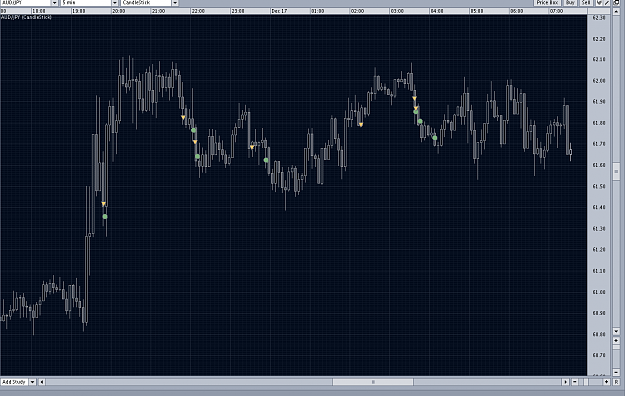Click yellow triangle marker below 02:00
Screen dimensions: 625x396
(361, 125)
